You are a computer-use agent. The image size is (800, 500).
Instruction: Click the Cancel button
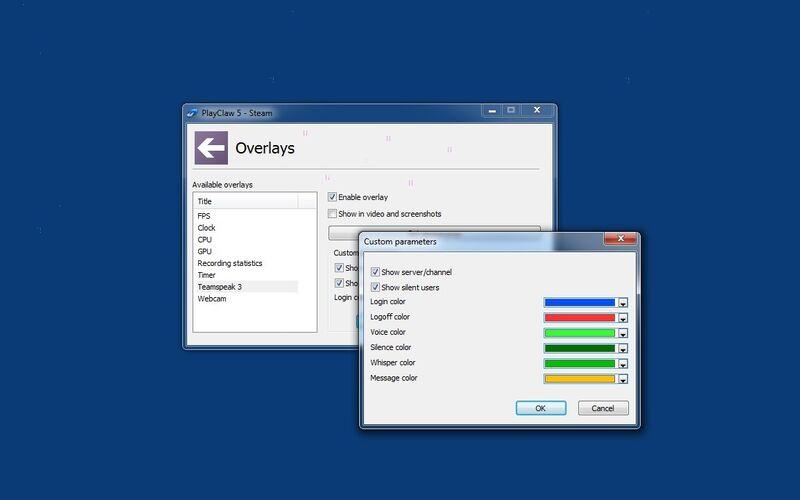point(603,408)
